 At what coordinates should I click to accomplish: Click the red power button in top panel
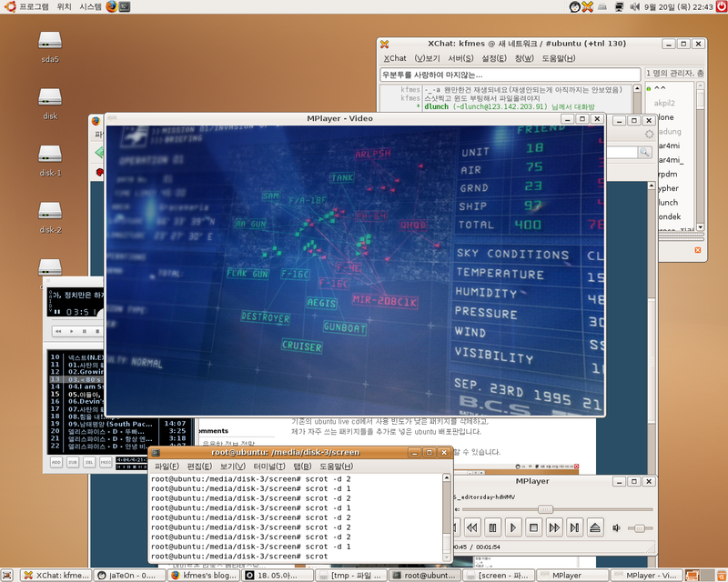click(722, 6)
